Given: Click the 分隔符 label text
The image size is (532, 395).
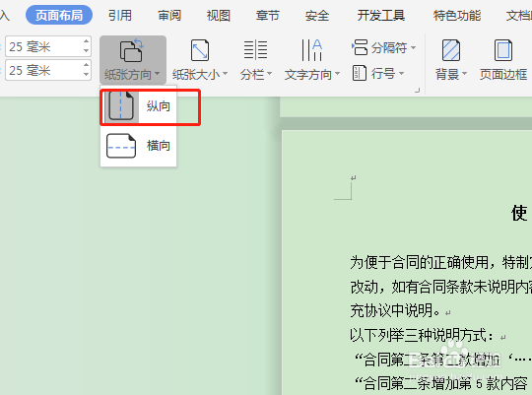Looking at the screenshot, I should click(x=389, y=48).
